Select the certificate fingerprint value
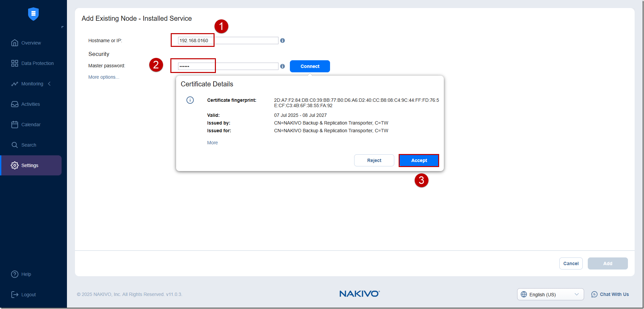Screen dimensions: 644x309 pos(356,103)
